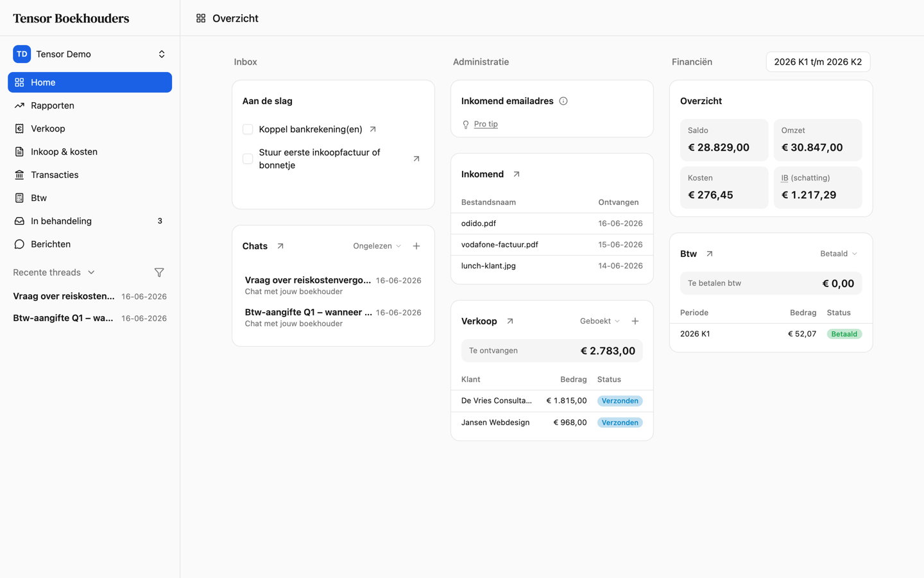Open Verkoop in the sidebar
924x578 pixels.
90,128
